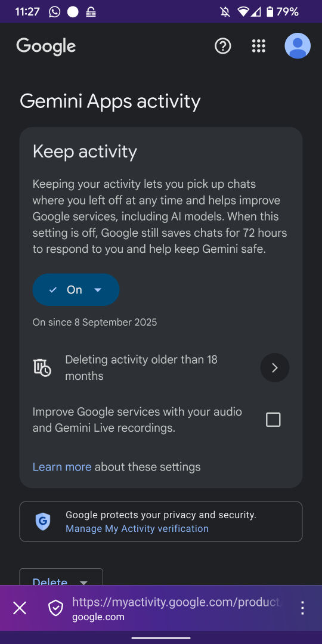
Task: Expand the dropdown arrow next to On
Action: pos(98,290)
